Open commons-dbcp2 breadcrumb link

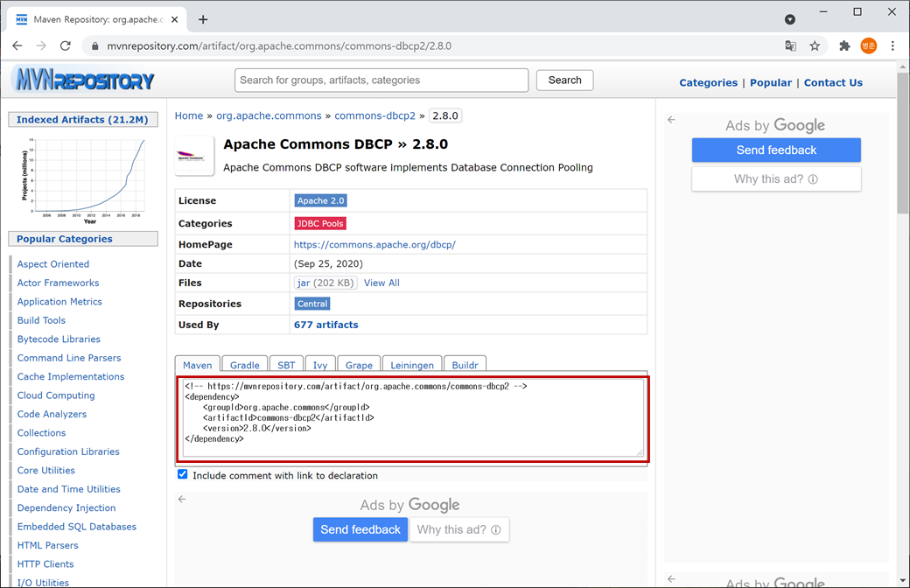click(x=374, y=115)
